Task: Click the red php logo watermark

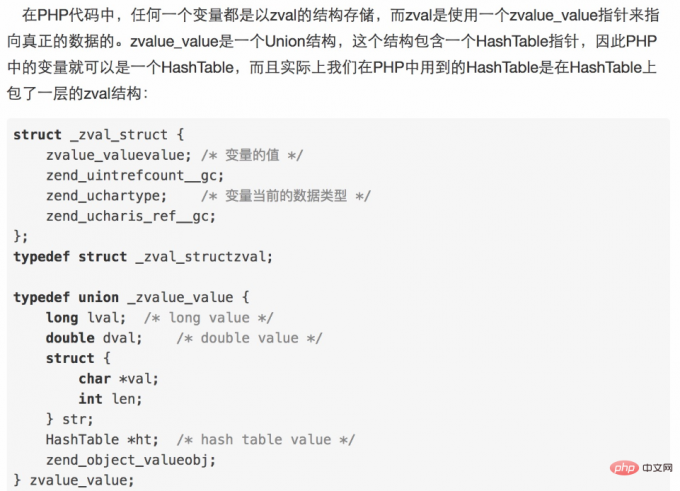Action: click(624, 468)
